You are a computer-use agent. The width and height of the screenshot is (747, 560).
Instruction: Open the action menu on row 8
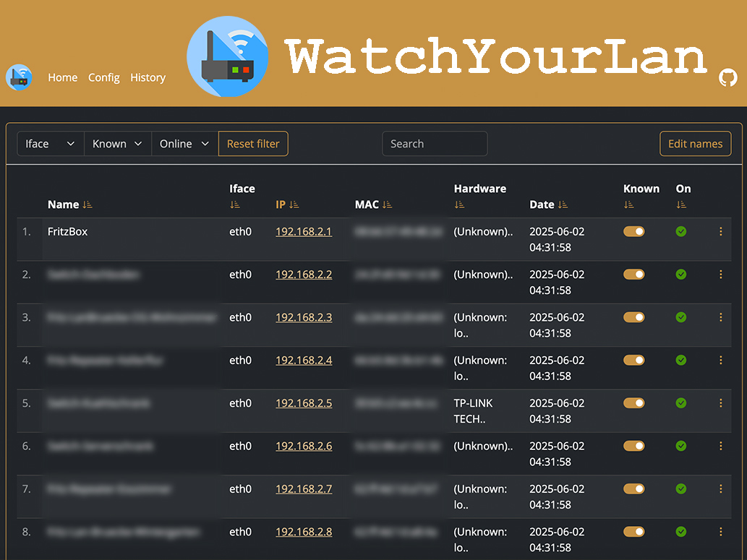tap(720, 531)
